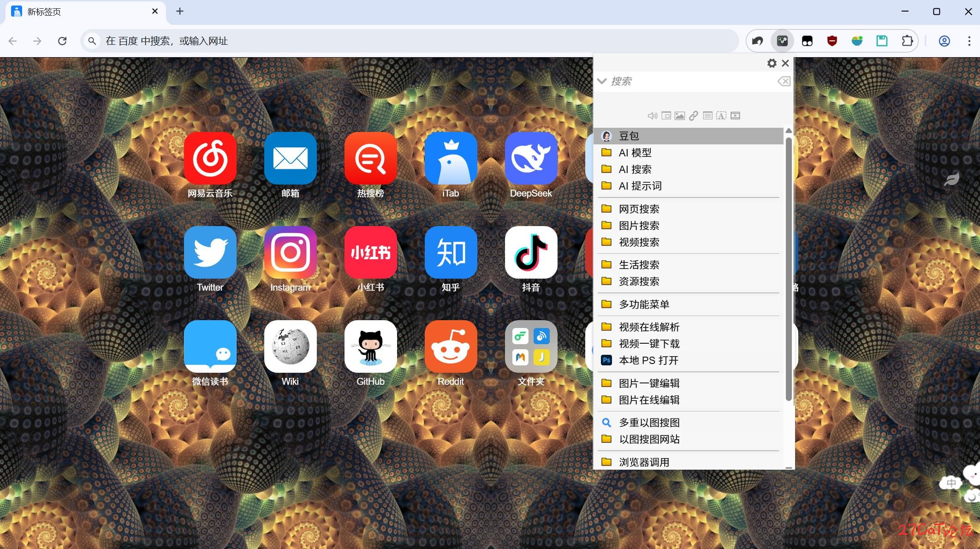Viewport: 980px width, 549px height.
Task: Select 多重以图搜图 search entry
Action: 689,423
